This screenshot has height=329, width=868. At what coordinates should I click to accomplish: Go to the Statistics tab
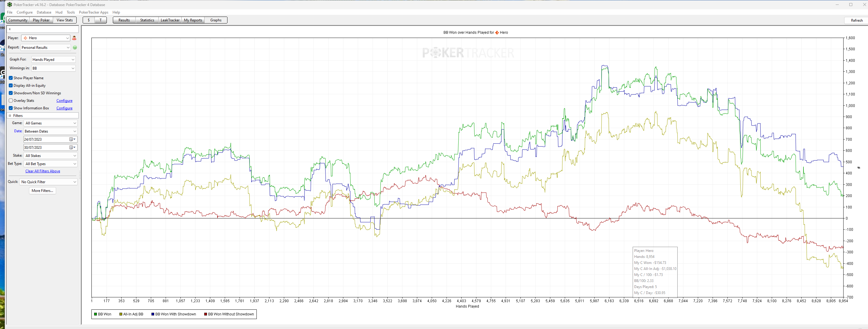tap(147, 20)
